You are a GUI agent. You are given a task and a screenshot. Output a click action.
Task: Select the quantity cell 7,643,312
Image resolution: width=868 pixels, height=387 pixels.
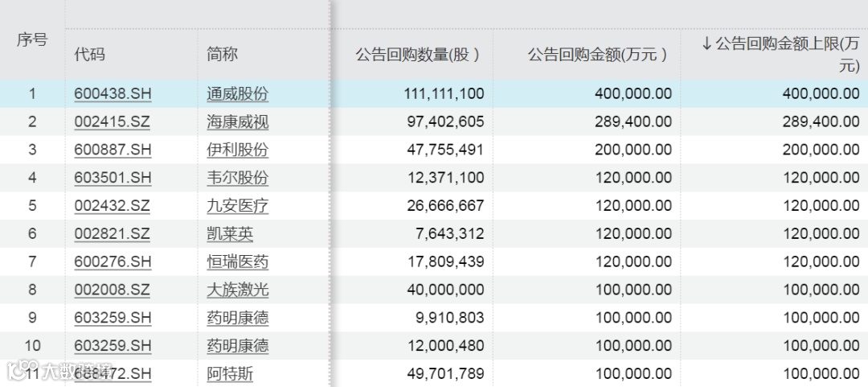tap(449, 234)
